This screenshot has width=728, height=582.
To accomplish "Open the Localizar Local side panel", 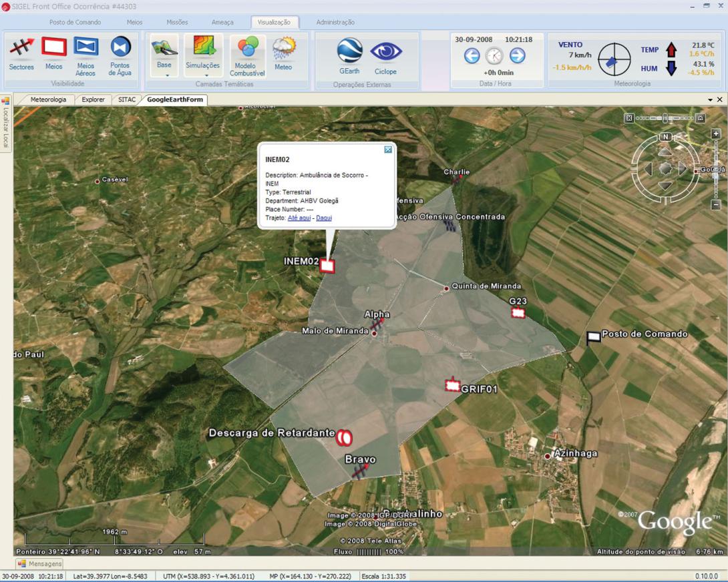I will 5,123.
